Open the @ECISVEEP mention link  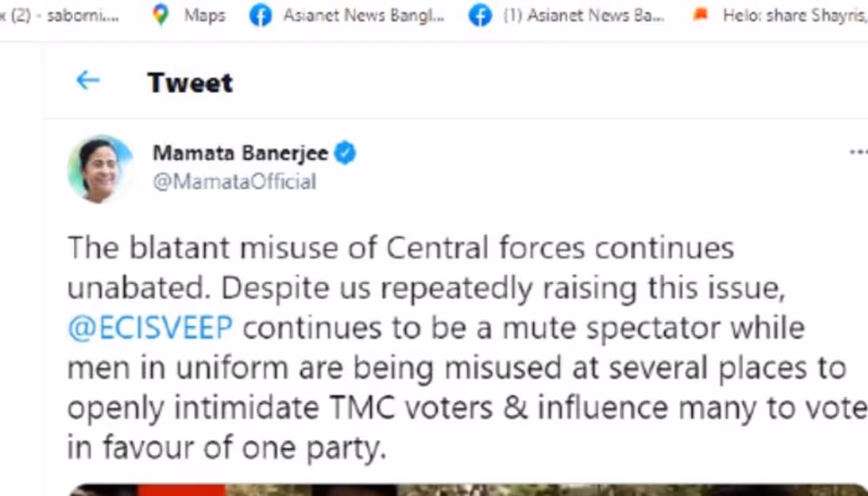[x=150, y=328]
